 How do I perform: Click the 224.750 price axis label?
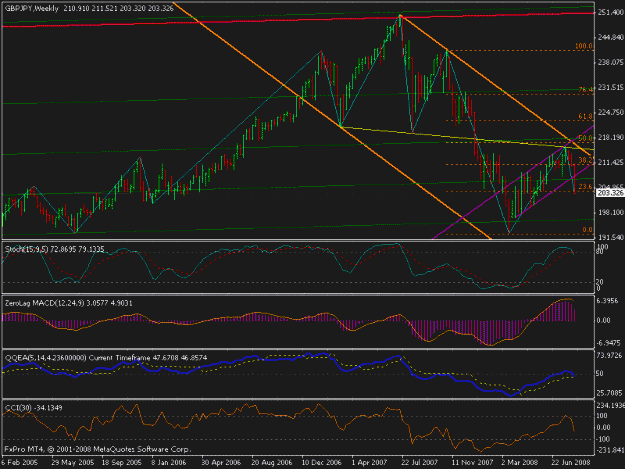pos(611,112)
